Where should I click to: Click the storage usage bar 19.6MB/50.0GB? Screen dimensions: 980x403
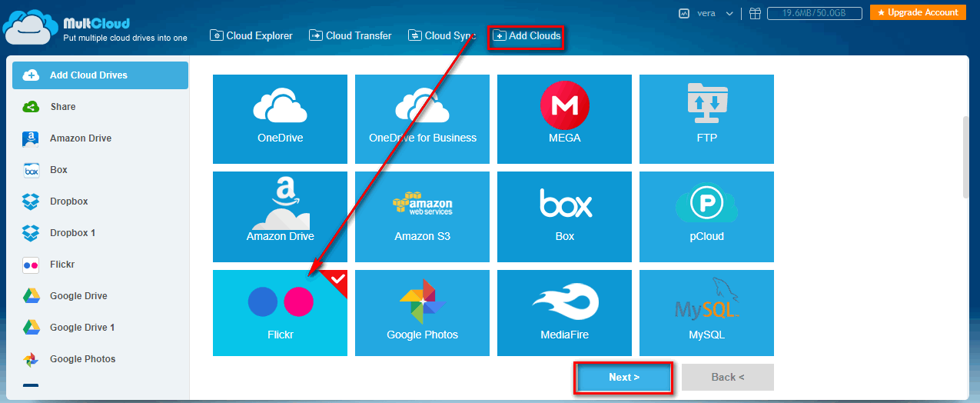[816, 13]
